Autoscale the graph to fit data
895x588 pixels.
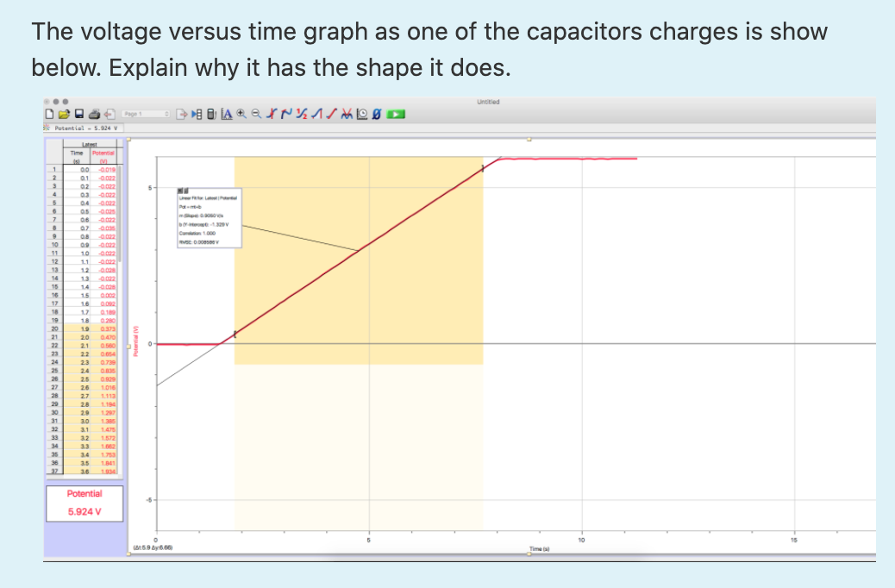[x=226, y=113]
